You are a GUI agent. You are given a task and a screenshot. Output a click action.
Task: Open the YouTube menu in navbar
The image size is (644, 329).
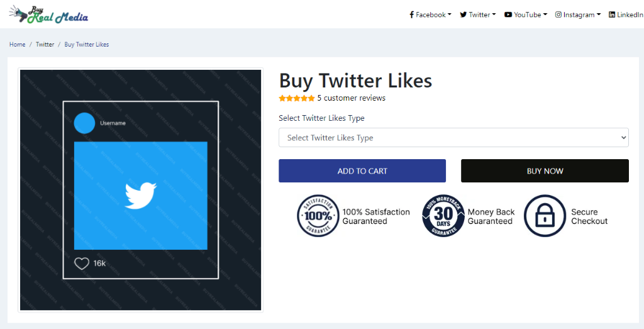526,15
